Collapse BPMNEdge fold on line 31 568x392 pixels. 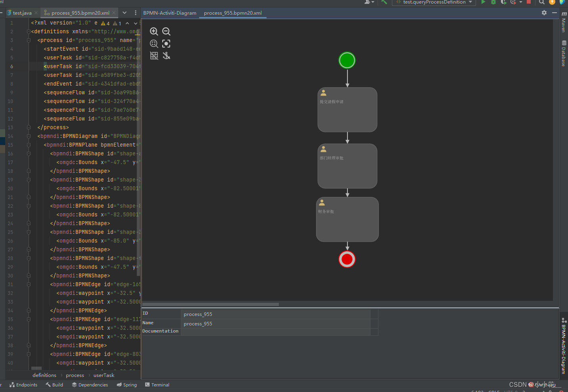29,285
